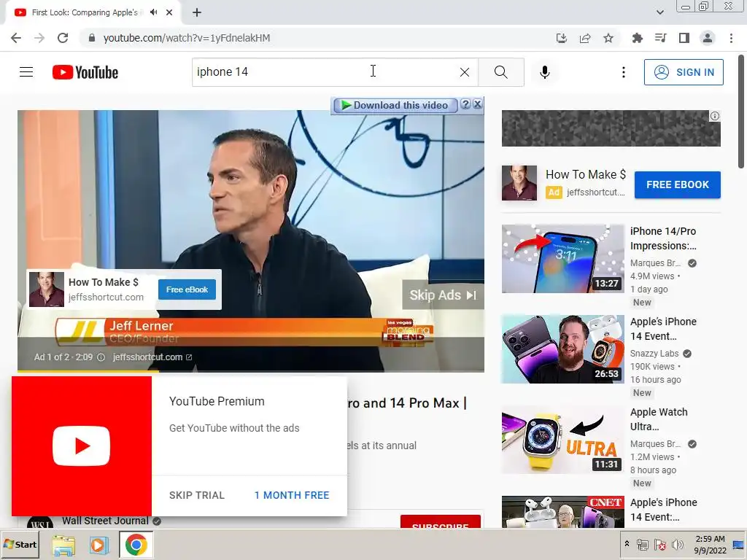The image size is (747, 560).
Task: Open the Action Center flag icon
Action: point(659,545)
